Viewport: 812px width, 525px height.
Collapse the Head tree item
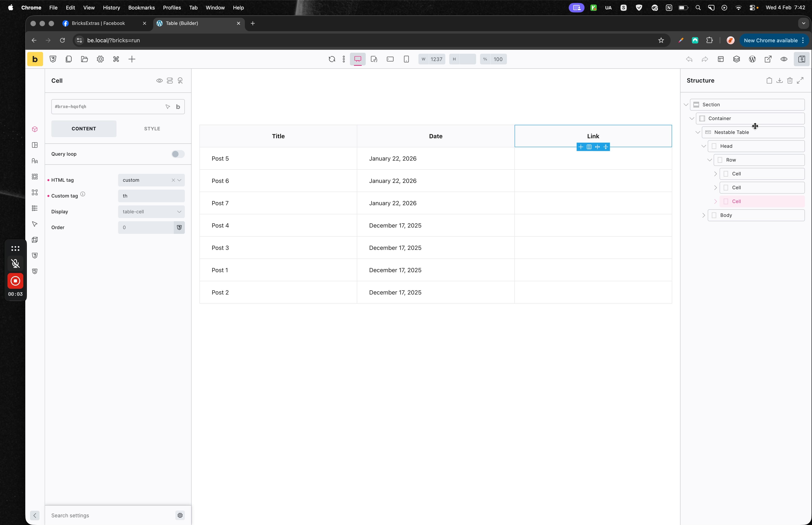click(x=704, y=146)
